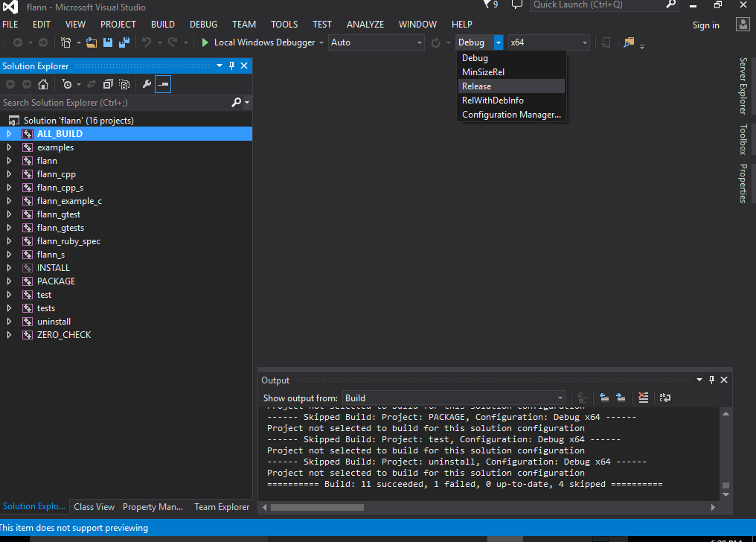Click Back arrow in Solution Explorer toolbar
Image resolution: width=756 pixels, height=542 pixels.
10,84
